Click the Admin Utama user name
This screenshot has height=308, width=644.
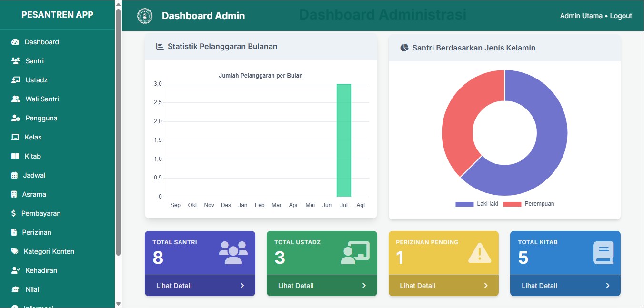tap(581, 16)
